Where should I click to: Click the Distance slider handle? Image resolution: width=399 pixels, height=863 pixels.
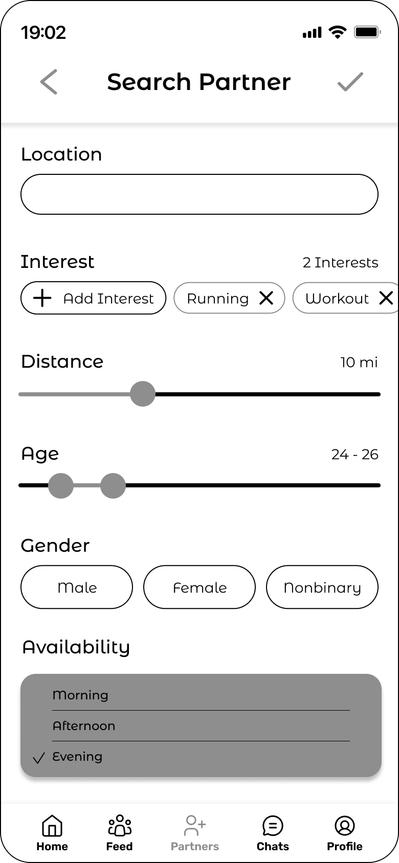click(x=143, y=394)
